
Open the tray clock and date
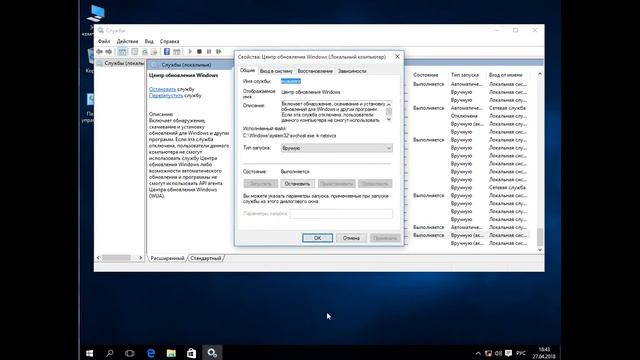coord(544,353)
